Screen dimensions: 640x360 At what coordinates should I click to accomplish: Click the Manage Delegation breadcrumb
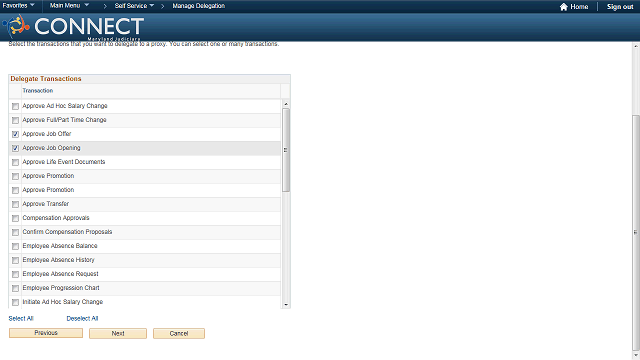click(198, 6)
